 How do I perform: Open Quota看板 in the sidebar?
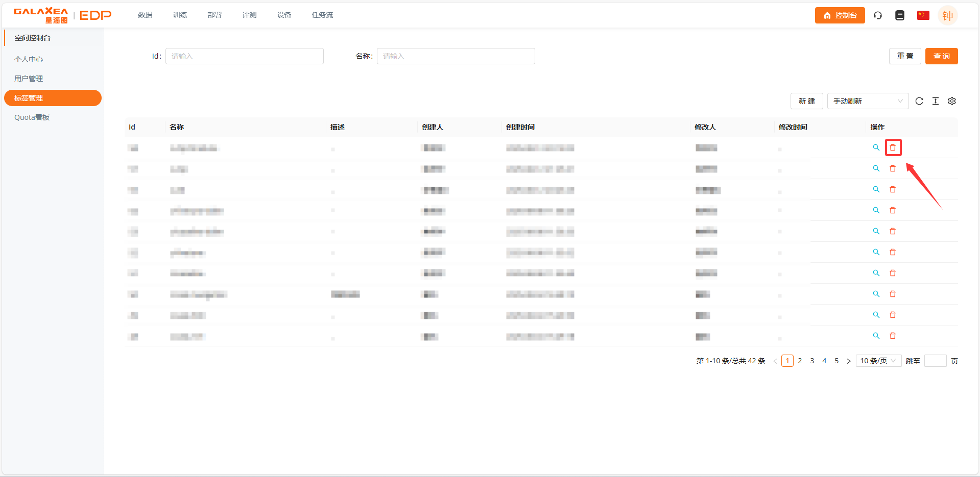[x=32, y=117]
